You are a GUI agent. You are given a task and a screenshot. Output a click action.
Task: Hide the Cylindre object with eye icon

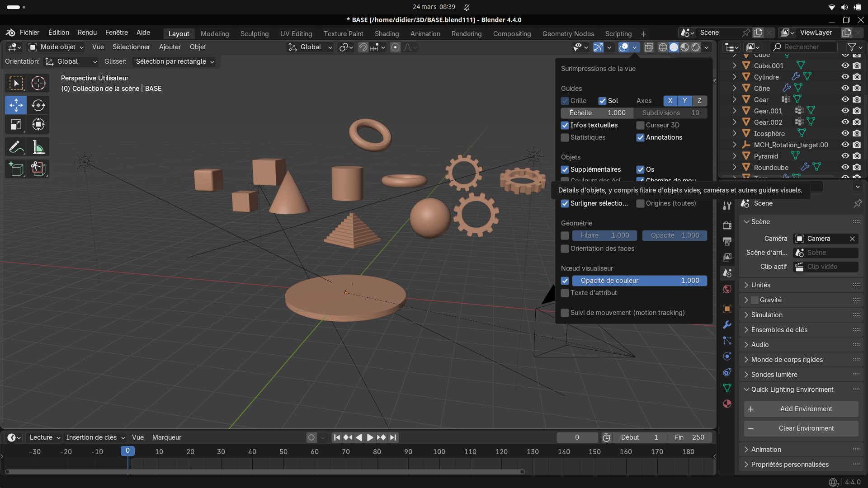click(x=845, y=77)
